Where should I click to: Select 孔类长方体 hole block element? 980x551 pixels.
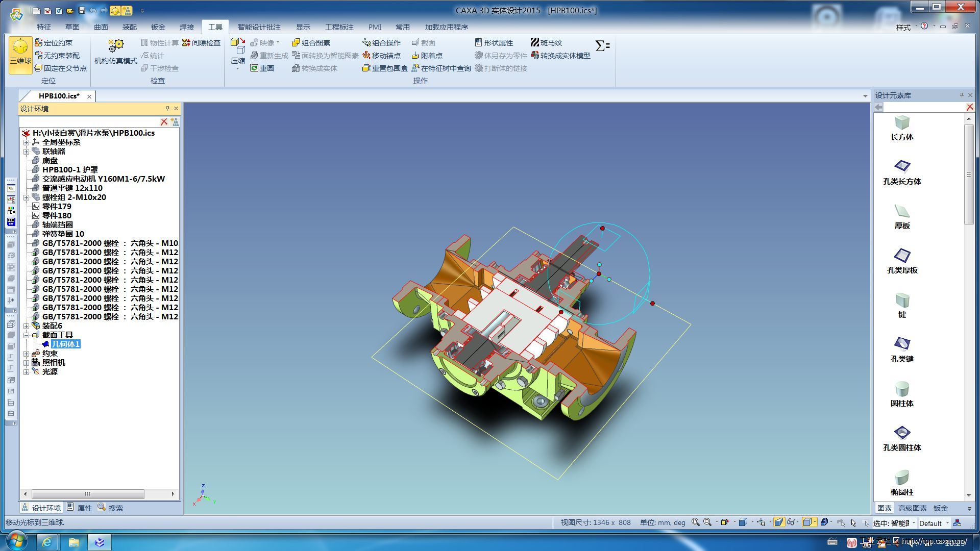(x=902, y=172)
